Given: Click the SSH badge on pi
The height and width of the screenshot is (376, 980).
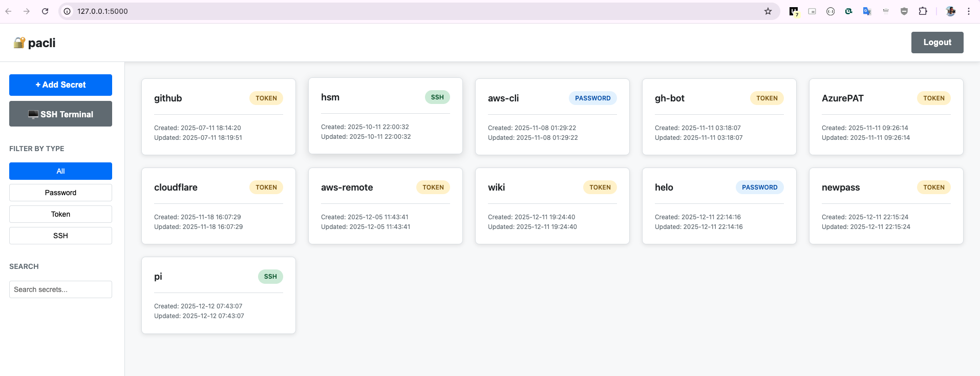Looking at the screenshot, I should tap(270, 277).
